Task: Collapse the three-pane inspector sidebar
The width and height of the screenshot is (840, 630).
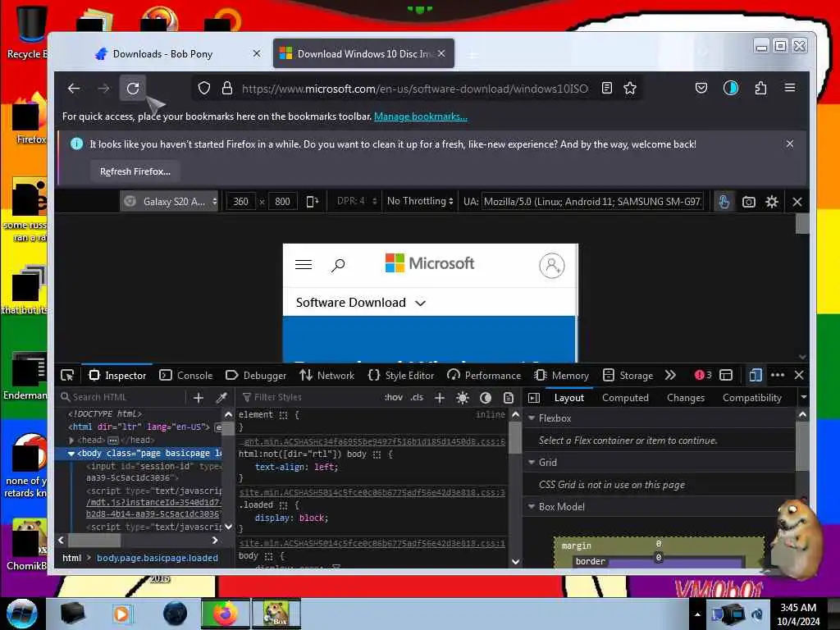Action: [x=534, y=398]
